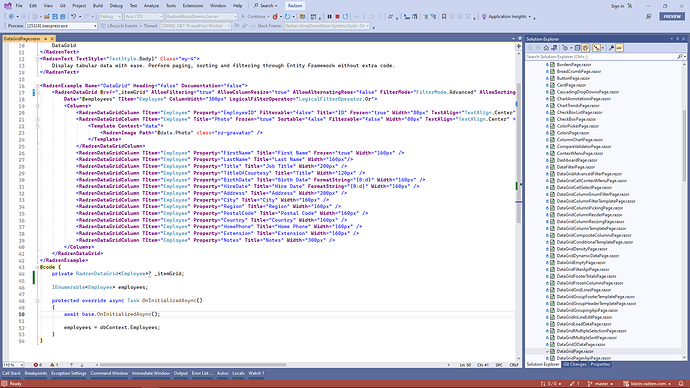Click the Solution Explorer search magnifier icon

(680, 57)
